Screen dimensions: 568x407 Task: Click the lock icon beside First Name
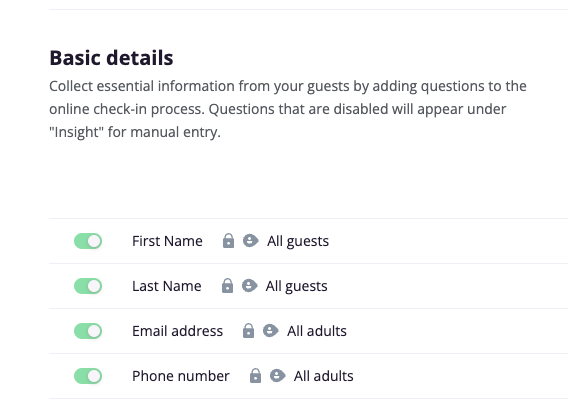(x=228, y=240)
